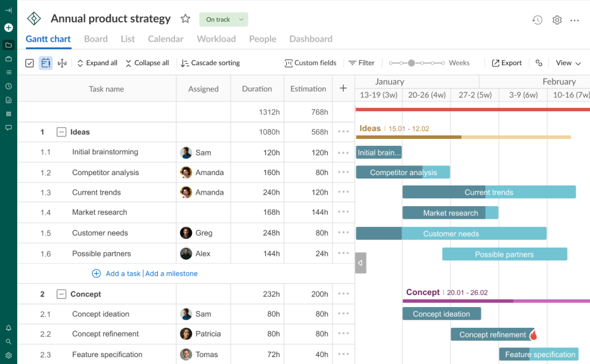Click the column resize icon in toolbar

click(x=62, y=63)
